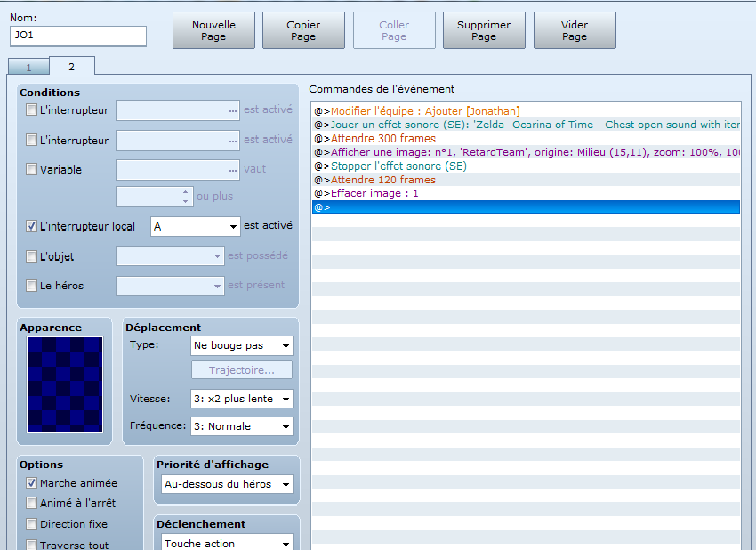Click the Copier Page button
The width and height of the screenshot is (756, 550).
point(303,30)
